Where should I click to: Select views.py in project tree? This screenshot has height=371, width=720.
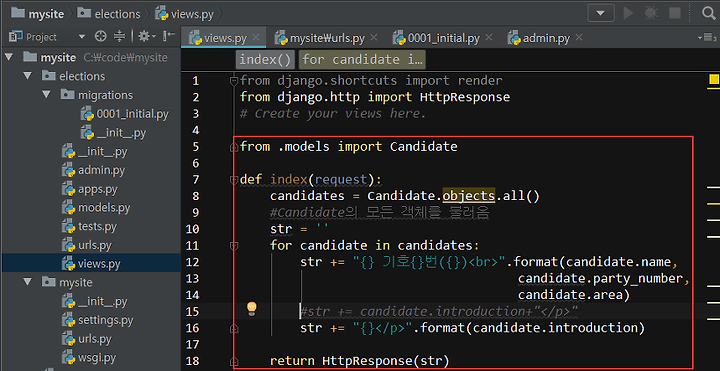point(91,264)
